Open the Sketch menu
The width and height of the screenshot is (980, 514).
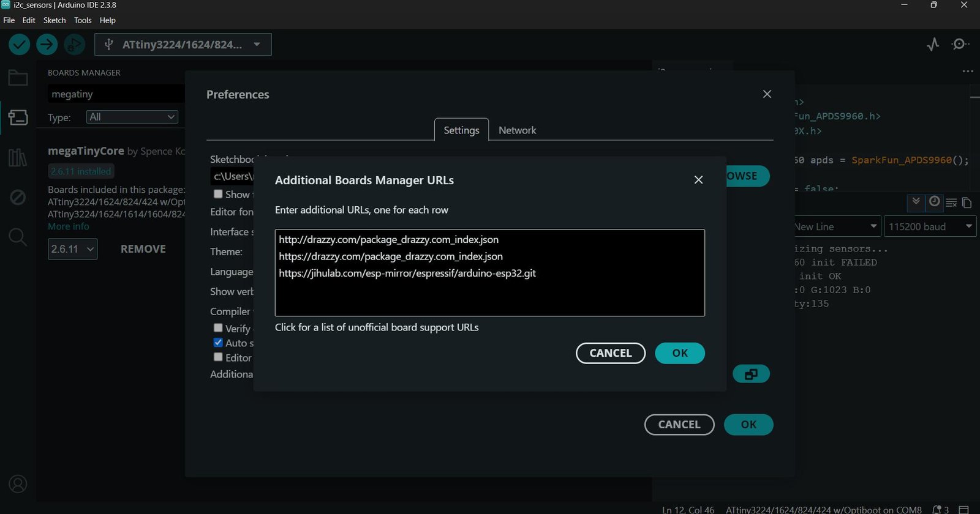[x=55, y=20]
